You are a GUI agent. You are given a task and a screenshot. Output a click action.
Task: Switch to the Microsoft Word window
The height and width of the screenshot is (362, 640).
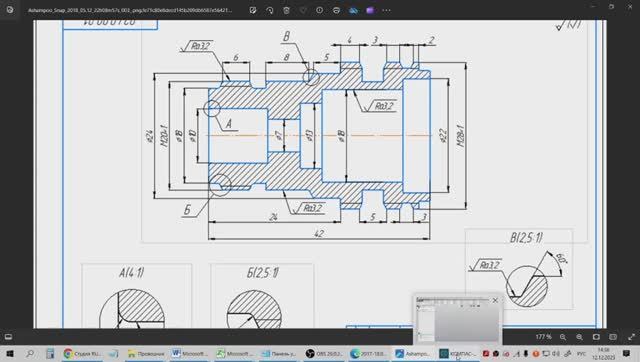coord(190,353)
